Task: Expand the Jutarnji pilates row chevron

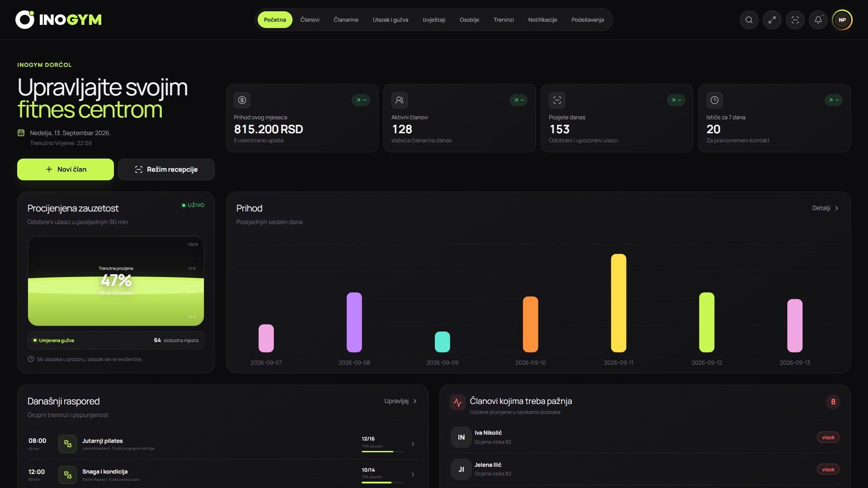Action: (413, 444)
